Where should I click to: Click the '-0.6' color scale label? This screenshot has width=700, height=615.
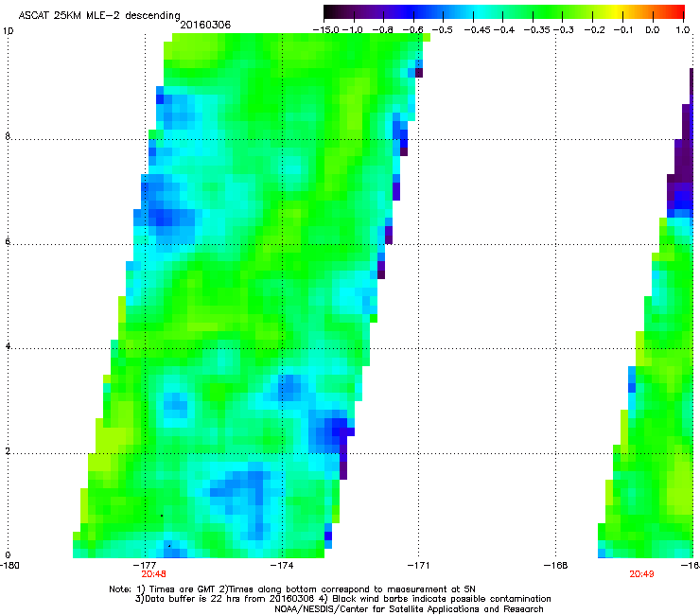(x=412, y=29)
